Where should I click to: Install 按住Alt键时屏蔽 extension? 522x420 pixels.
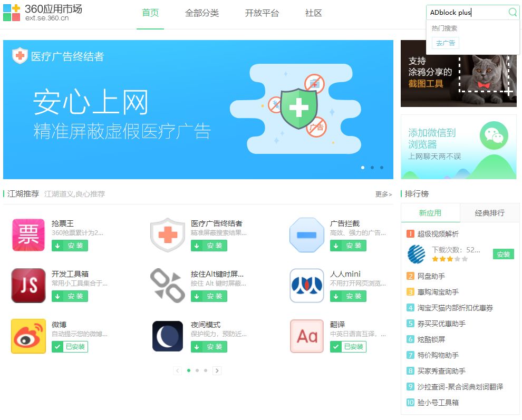point(209,296)
